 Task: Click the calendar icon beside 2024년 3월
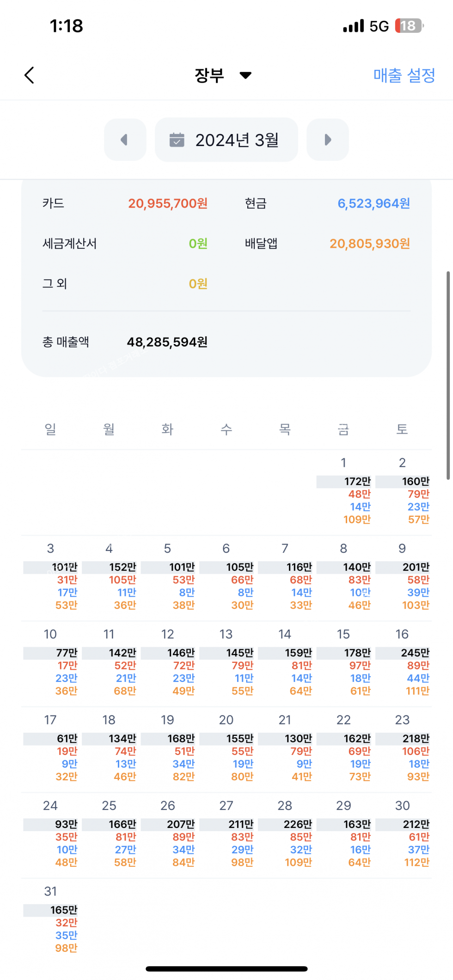177,140
